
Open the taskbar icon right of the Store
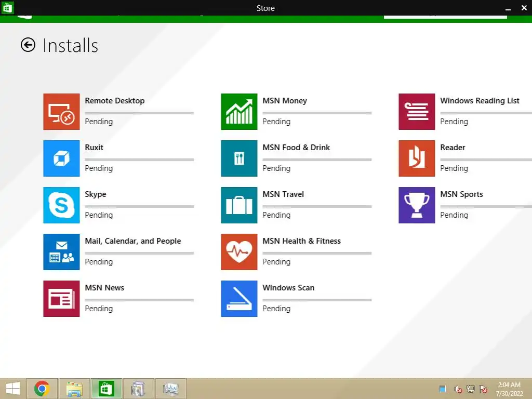click(138, 389)
